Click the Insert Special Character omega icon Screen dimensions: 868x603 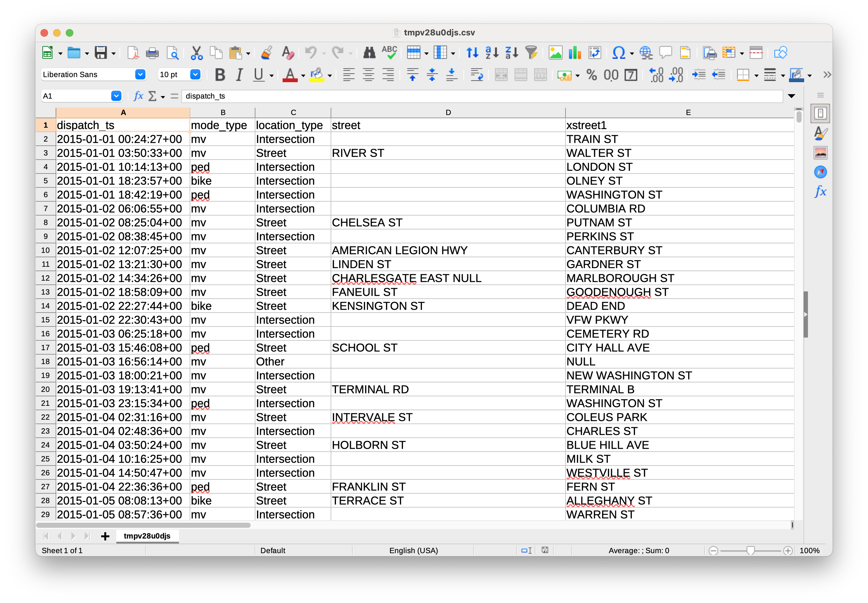pos(618,53)
